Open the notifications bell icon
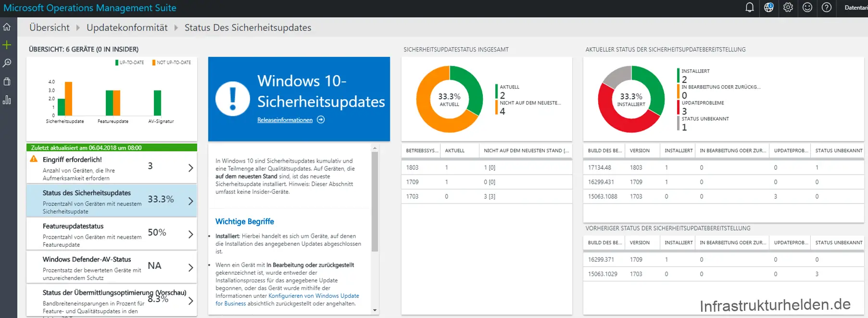868x318 pixels. (749, 7)
